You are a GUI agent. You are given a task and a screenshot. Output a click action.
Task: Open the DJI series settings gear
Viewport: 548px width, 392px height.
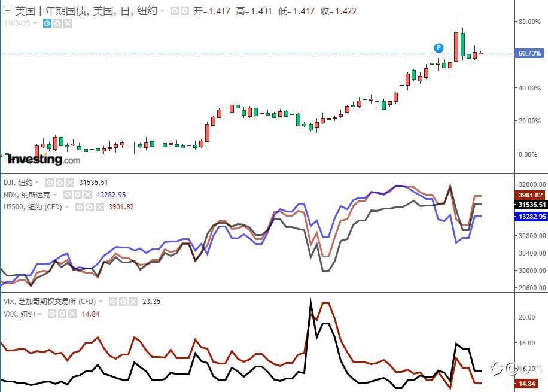[59, 183]
